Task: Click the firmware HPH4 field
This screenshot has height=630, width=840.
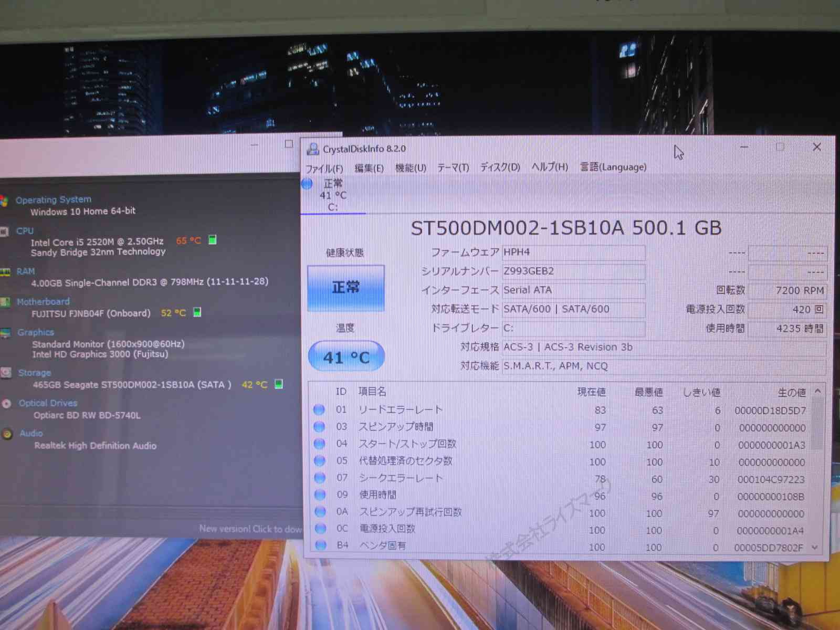Action: tap(573, 253)
